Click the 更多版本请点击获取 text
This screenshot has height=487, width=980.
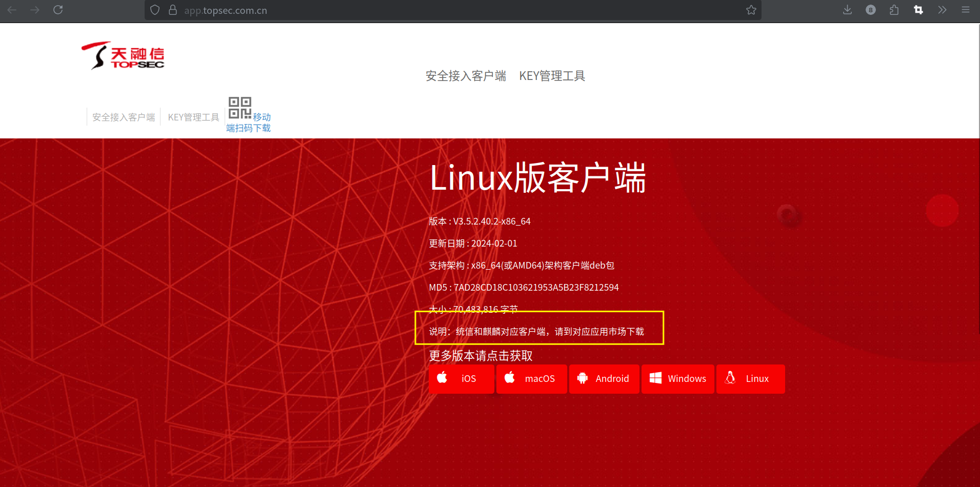pos(481,356)
